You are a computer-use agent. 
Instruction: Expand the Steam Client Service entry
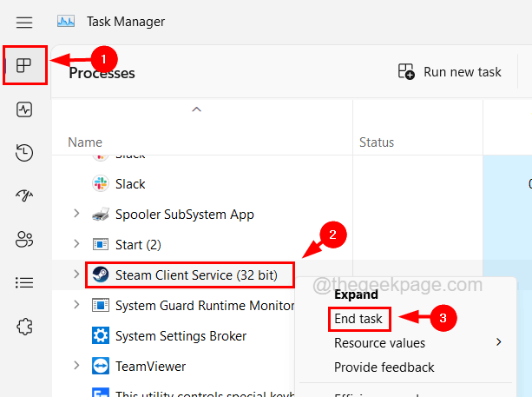(x=76, y=275)
